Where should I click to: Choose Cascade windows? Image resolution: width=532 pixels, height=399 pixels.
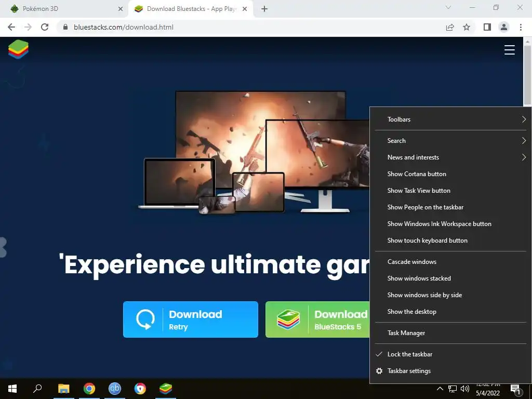coord(450,262)
